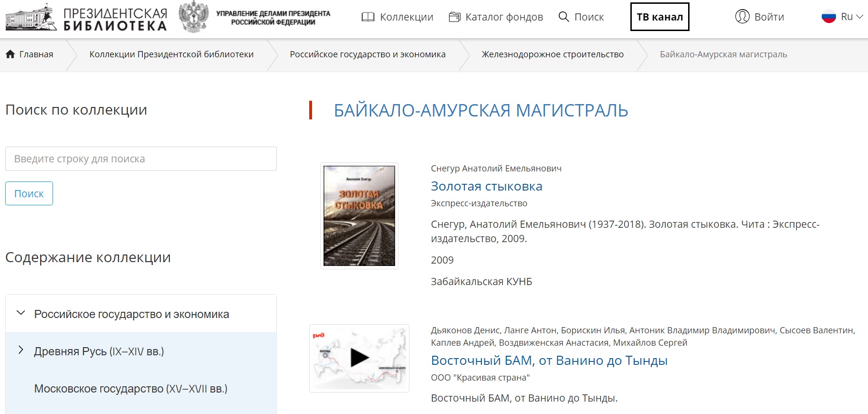The image size is (868, 414).
Task: Focus the collection search text field
Action: [x=141, y=159]
